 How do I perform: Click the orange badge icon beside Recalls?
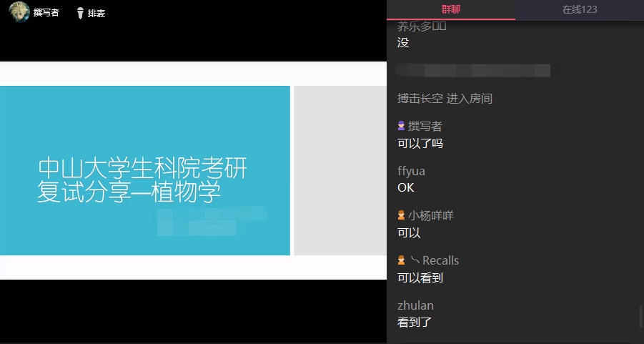point(402,260)
